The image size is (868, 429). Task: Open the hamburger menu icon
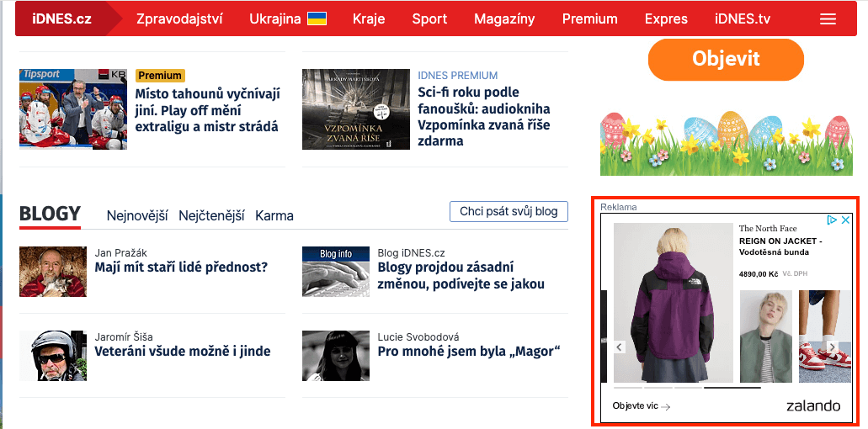tap(828, 19)
